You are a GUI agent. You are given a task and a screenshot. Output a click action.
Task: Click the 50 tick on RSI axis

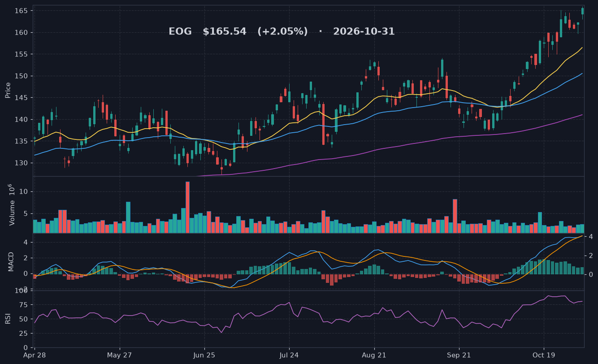coord(25,319)
